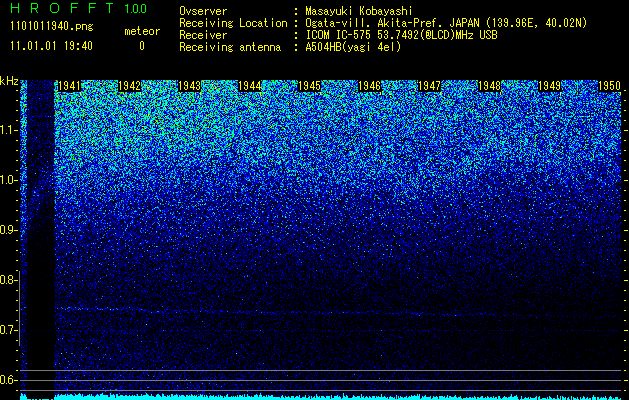The image size is (629, 400).
Task: Click the HROFFT title text
Action: pos(62,8)
